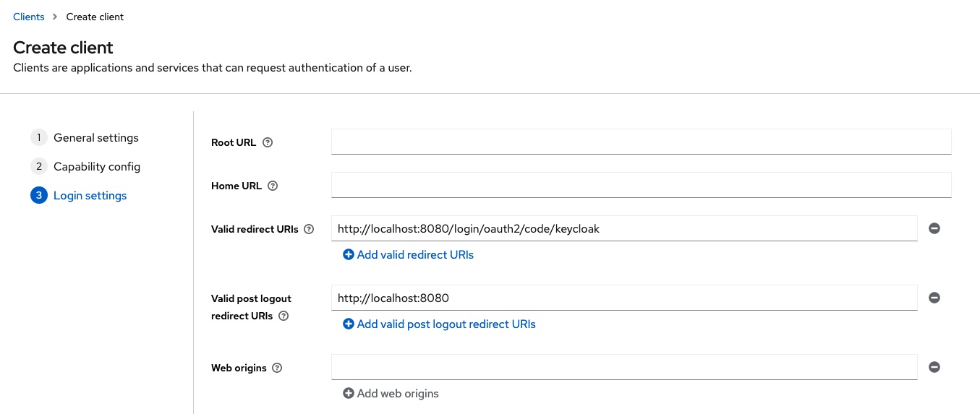The height and width of the screenshot is (414, 980).
Task: Select Login settings step
Action: point(79,195)
